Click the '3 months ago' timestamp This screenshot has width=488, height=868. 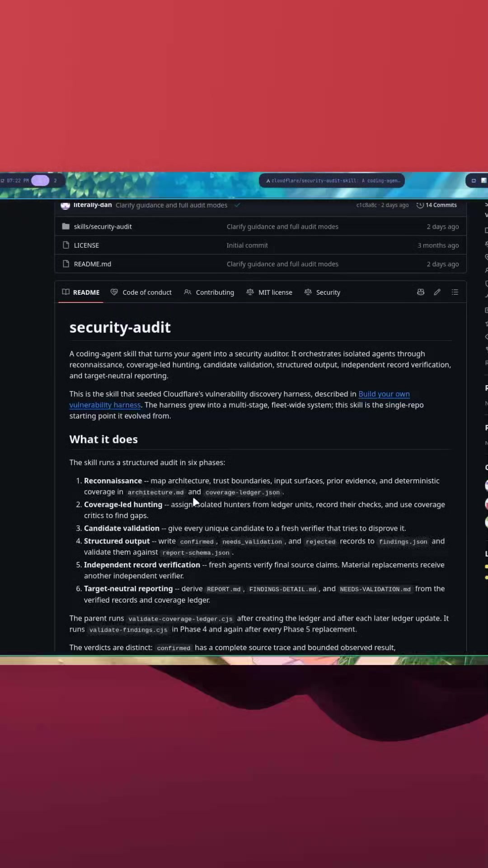(438, 245)
